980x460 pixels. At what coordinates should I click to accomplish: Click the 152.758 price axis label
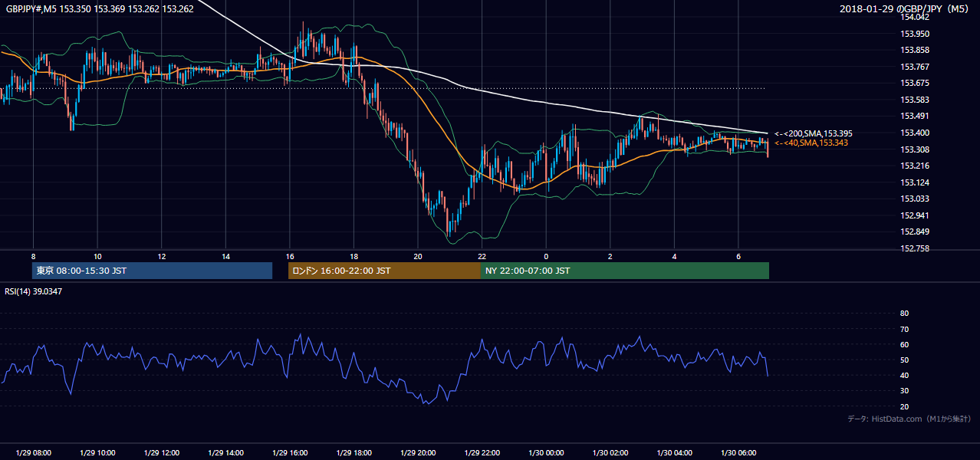[913, 248]
